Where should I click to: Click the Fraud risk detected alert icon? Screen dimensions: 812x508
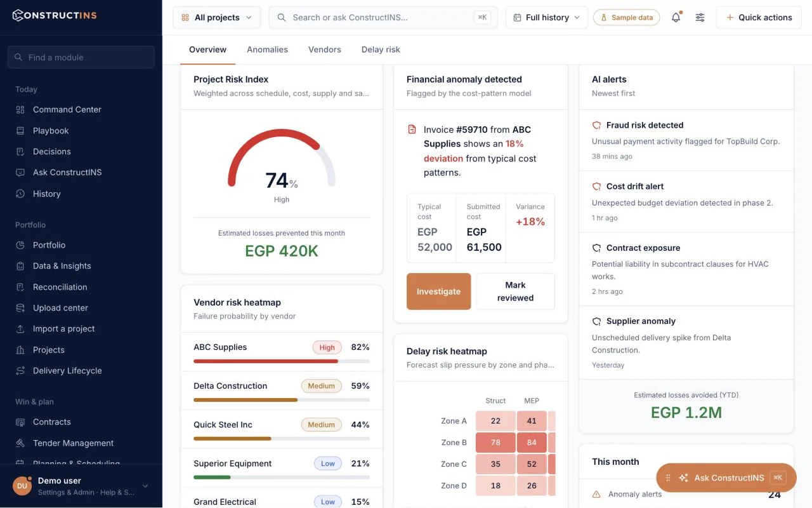point(596,125)
